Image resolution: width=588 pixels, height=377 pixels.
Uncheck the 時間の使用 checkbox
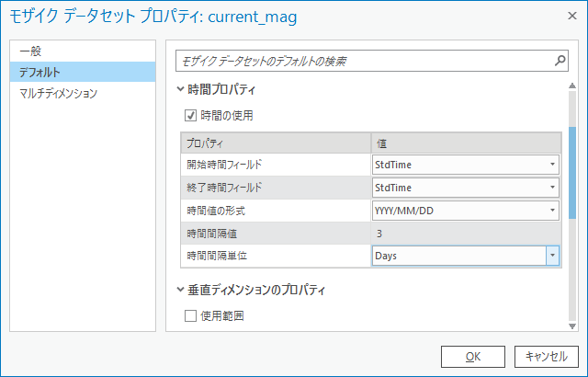click(191, 116)
